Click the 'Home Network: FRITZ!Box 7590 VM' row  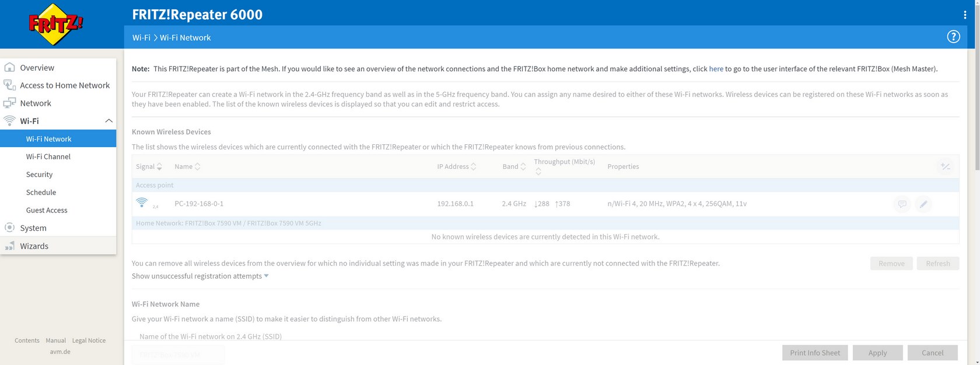pyautogui.click(x=545, y=223)
